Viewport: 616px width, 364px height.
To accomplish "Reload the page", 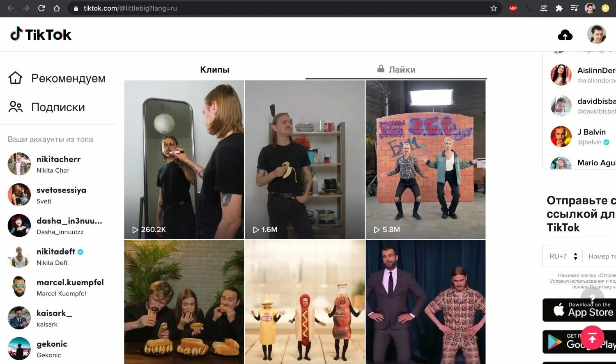I will [x=41, y=8].
